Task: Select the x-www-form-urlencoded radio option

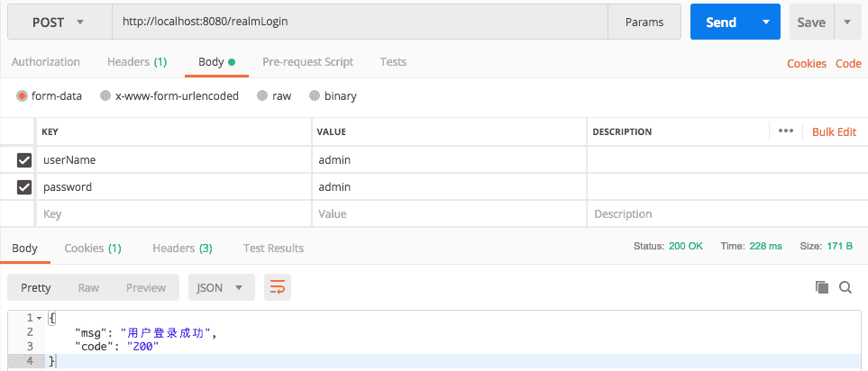Action: point(106,95)
